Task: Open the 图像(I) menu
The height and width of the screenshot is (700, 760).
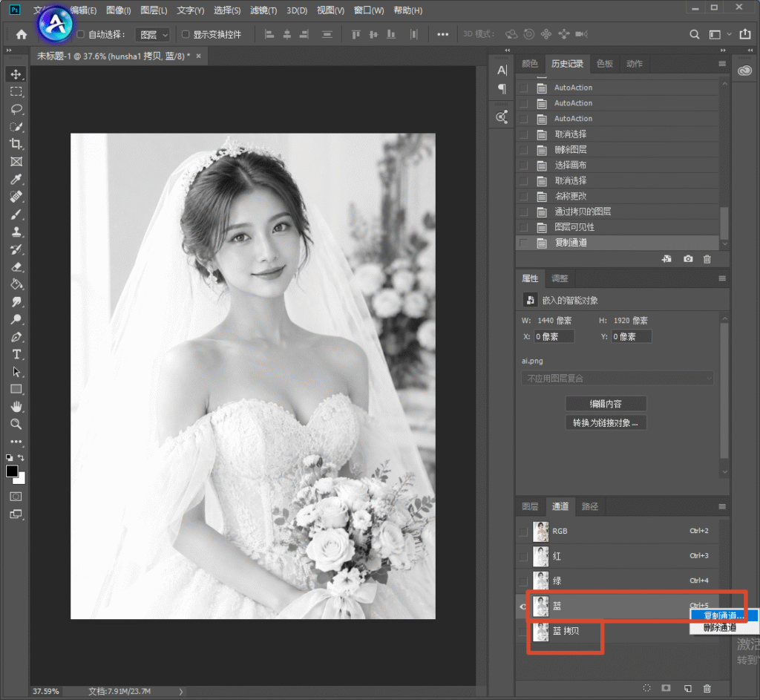Action: coord(118,10)
